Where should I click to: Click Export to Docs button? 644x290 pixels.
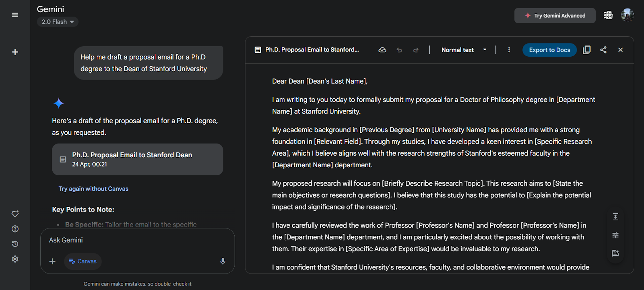click(x=549, y=50)
